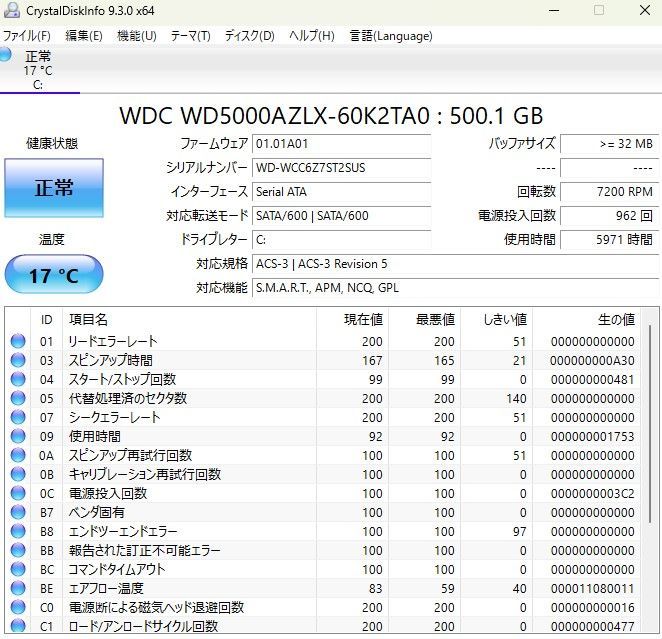Viewport: 662px width, 639px height.
Task: Click the ID column header
Action: point(46,320)
